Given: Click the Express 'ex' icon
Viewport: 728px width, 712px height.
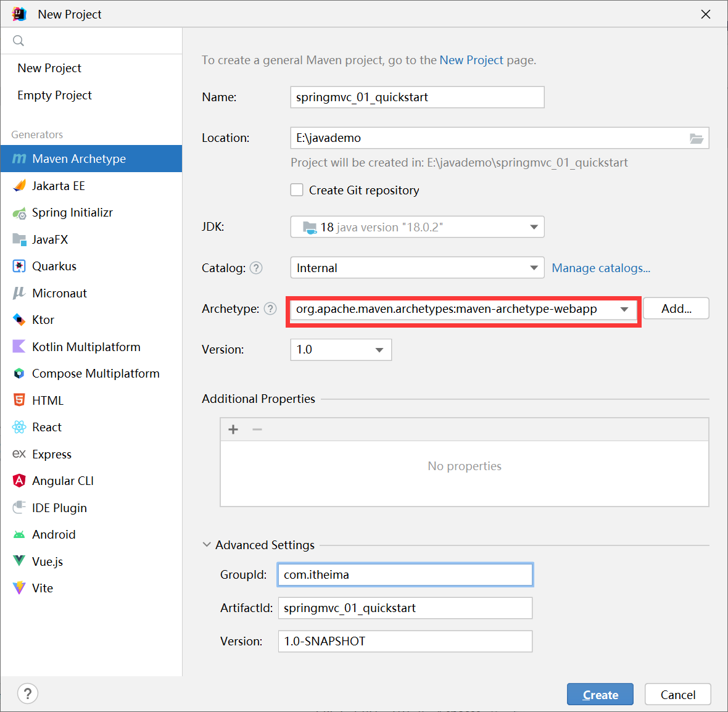Looking at the screenshot, I should click(x=19, y=453).
